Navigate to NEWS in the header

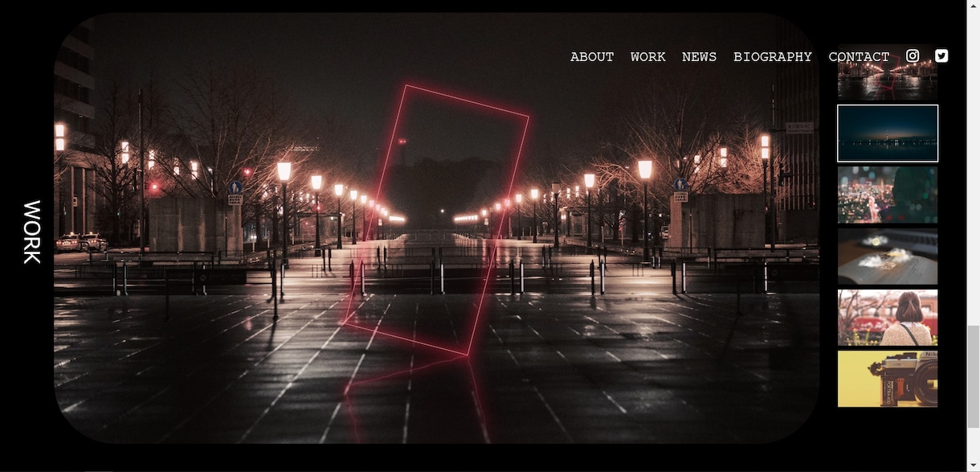699,57
